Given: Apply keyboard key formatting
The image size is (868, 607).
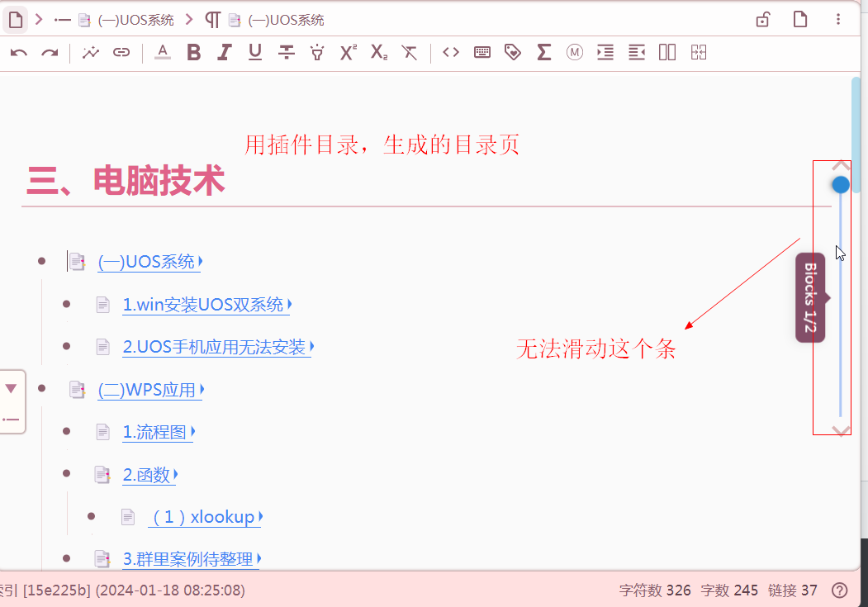Looking at the screenshot, I should (x=482, y=53).
